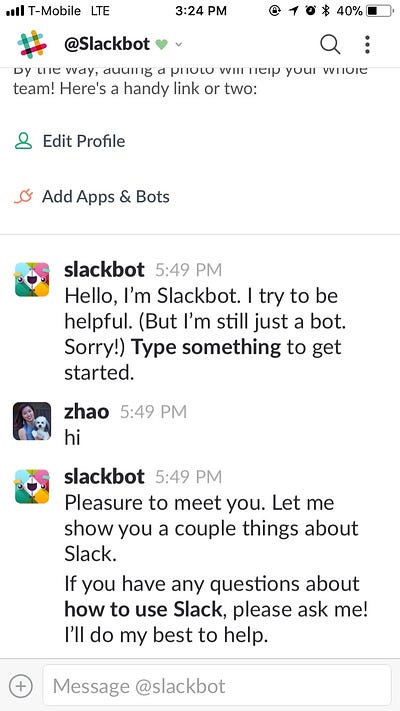Tap the slackbot name above Hello message
This screenshot has height=711, width=400.
[x=104, y=270]
